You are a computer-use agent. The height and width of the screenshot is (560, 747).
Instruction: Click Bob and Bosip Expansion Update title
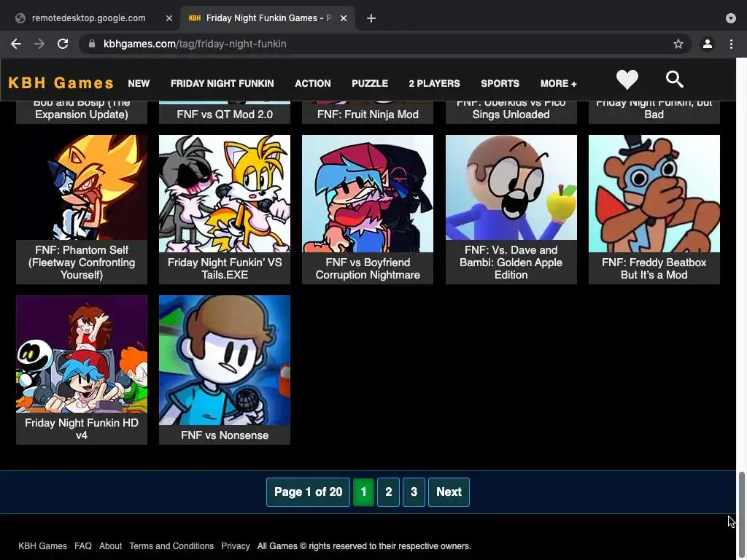[82, 109]
